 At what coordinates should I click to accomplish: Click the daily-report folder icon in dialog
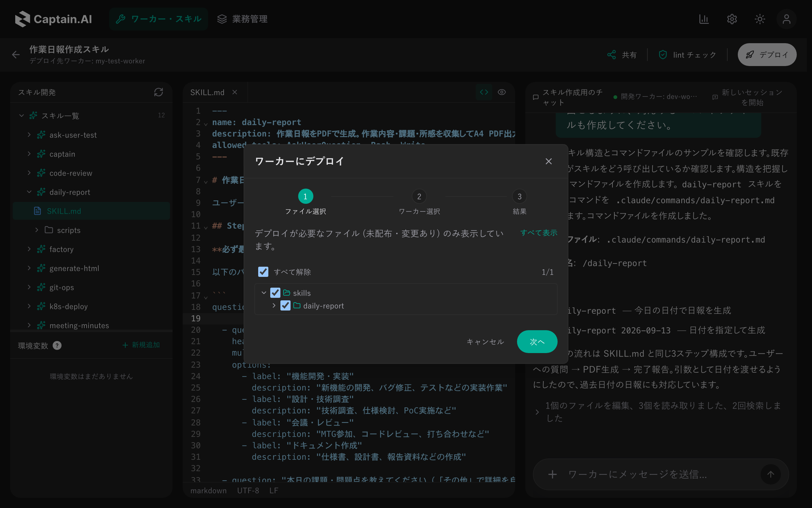(x=297, y=306)
